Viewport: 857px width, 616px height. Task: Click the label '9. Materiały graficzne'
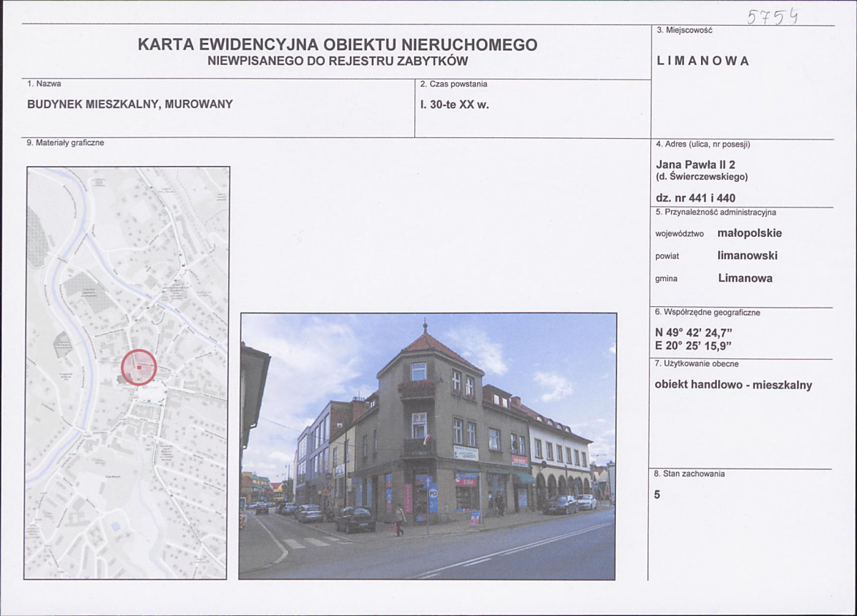(x=65, y=142)
